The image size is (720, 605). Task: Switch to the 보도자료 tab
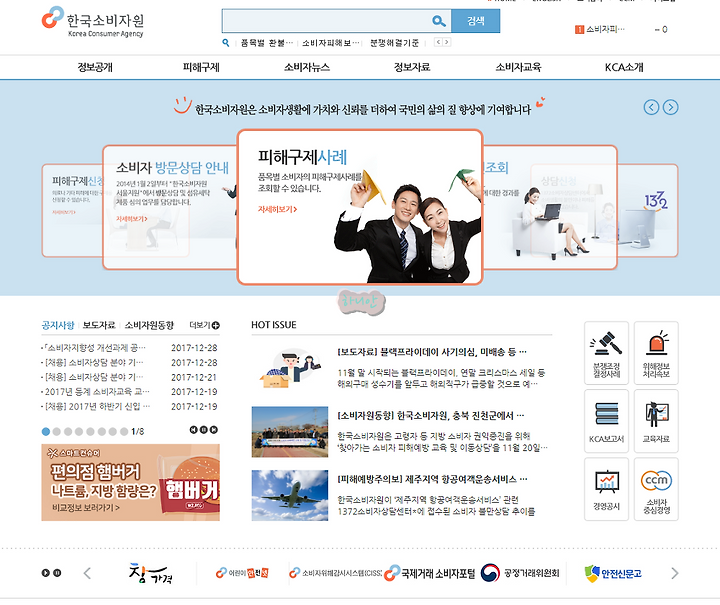pyautogui.click(x=99, y=325)
